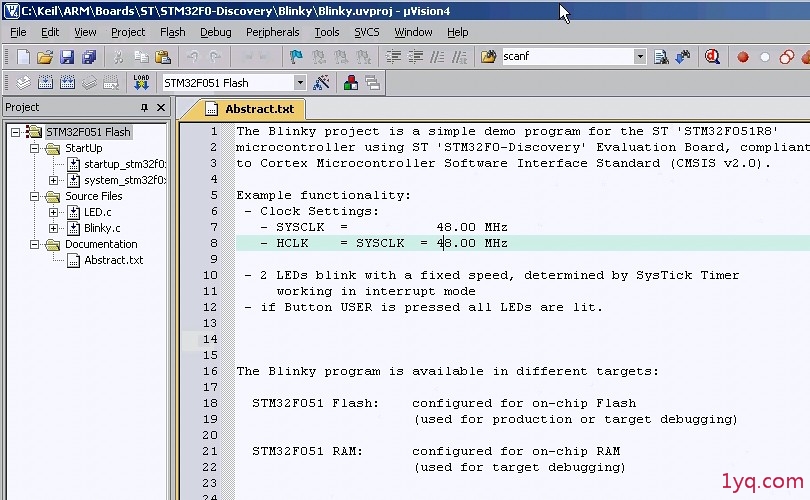The width and height of the screenshot is (810, 500).
Task: Click the Incremental Find icon with blue arrow
Action: click(x=682, y=57)
